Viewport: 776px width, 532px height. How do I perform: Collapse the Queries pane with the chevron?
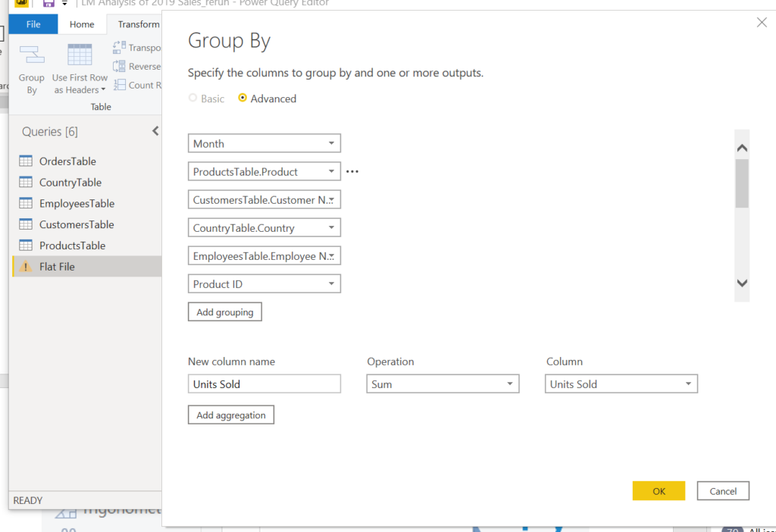point(155,131)
